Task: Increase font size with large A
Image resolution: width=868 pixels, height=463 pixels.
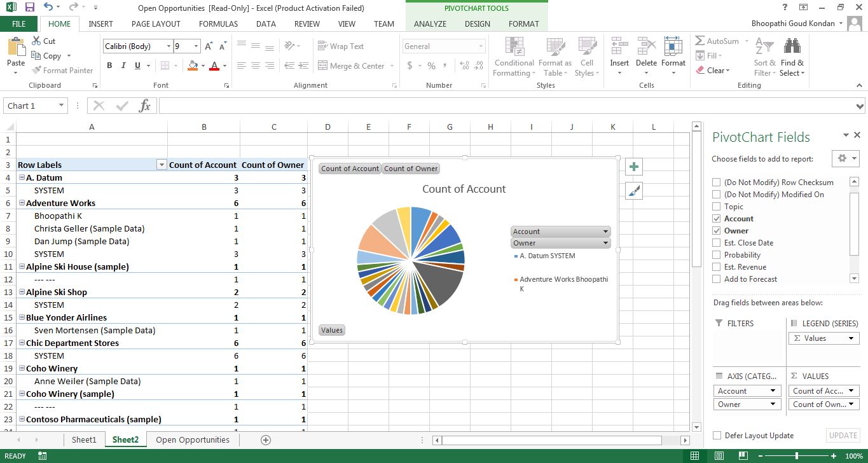Action: [209, 46]
